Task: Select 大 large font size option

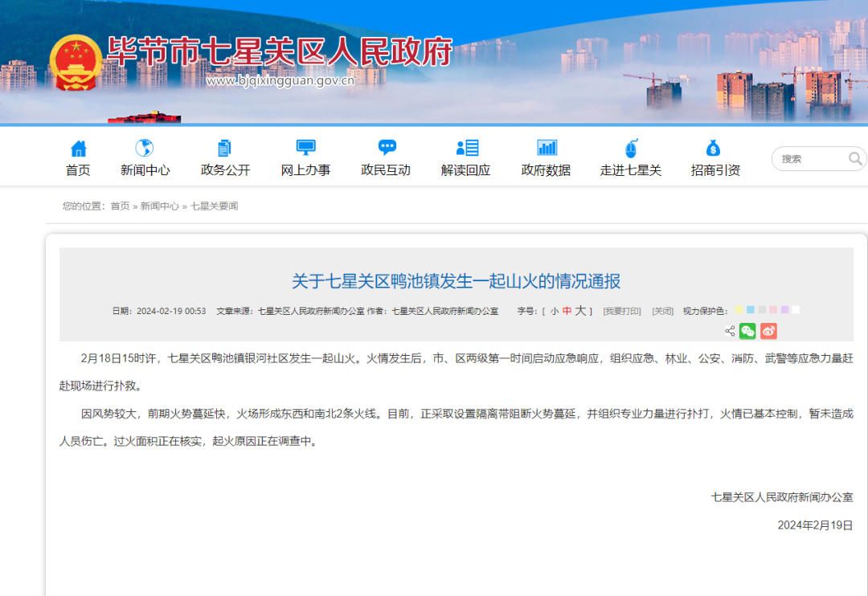Action: click(x=581, y=310)
